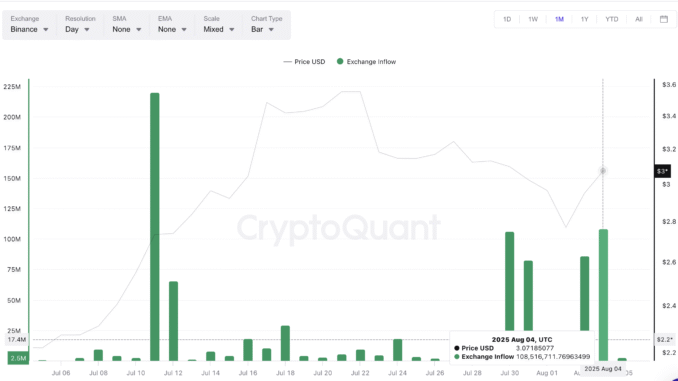The width and height of the screenshot is (678, 381).
Task: Toggle the Exchange Inflow legend series
Action: click(x=366, y=62)
